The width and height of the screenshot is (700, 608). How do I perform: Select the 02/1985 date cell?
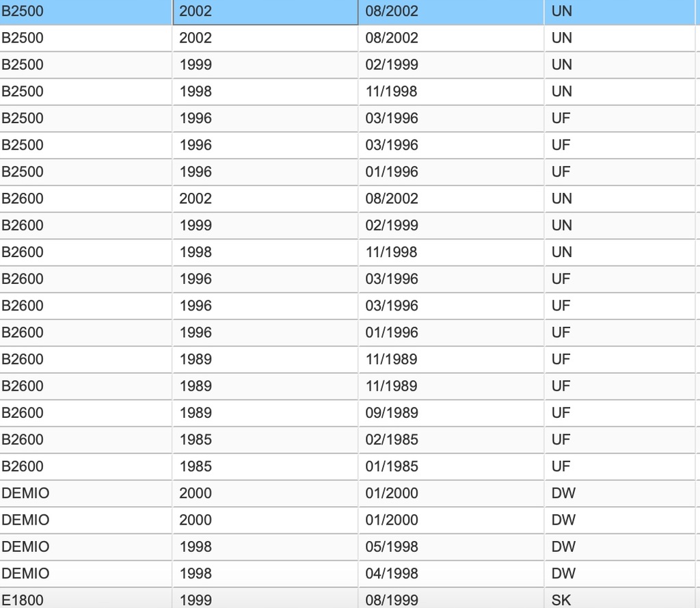[x=451, y=440]
